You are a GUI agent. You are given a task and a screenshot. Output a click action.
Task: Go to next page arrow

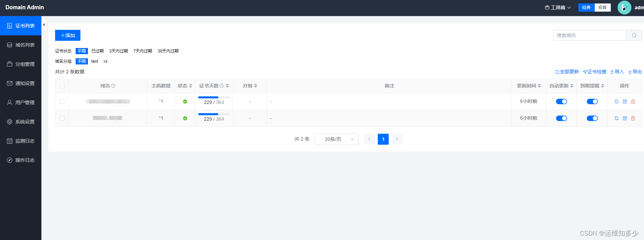point(397,139)
